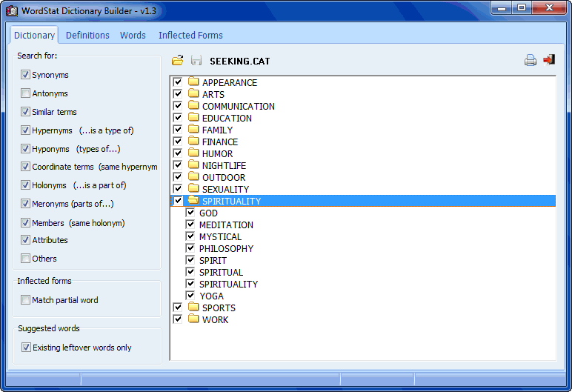Image resolution: width=572 pixels, height=392 pixels.
Task: Click the NIGHTLIFE folder icon
Action: coord(193,165)
